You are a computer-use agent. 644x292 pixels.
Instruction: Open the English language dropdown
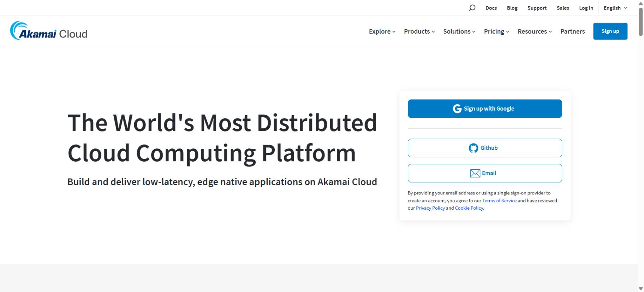click(x=615, y=8)
